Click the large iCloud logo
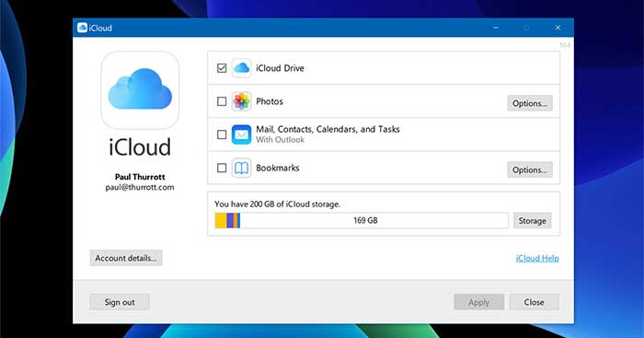 140,89
